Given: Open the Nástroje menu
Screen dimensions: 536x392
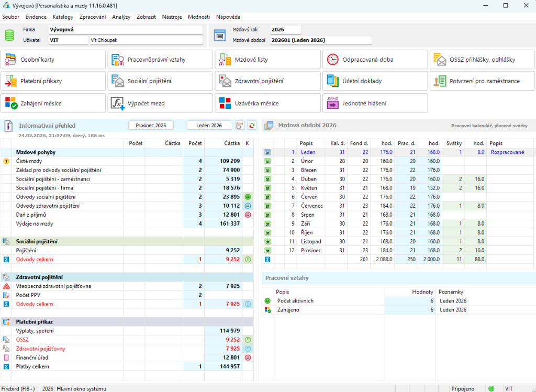Looking at the screenshot, I should click(172, 17).
